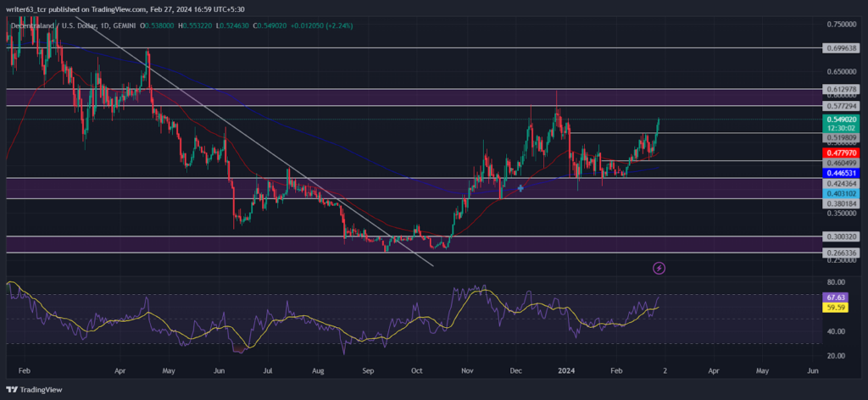Select the 0.424364 price level label
This screenshot has width=868, height=400.
coord(842,184)
